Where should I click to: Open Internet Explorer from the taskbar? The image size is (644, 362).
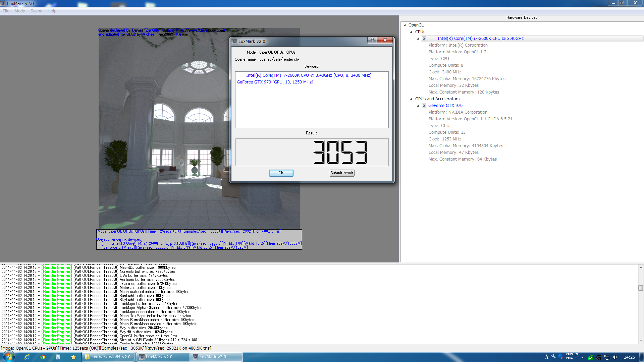(x=27, y=357)
